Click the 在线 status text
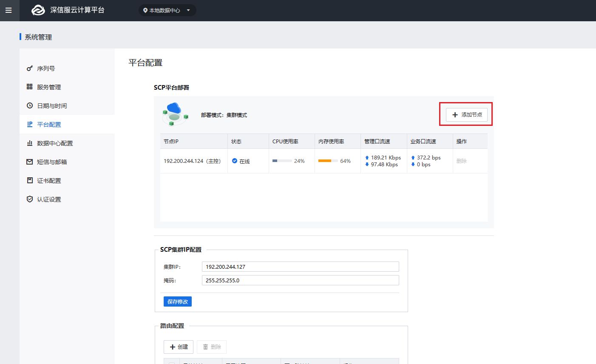596x364 pixels. (244, 161)
